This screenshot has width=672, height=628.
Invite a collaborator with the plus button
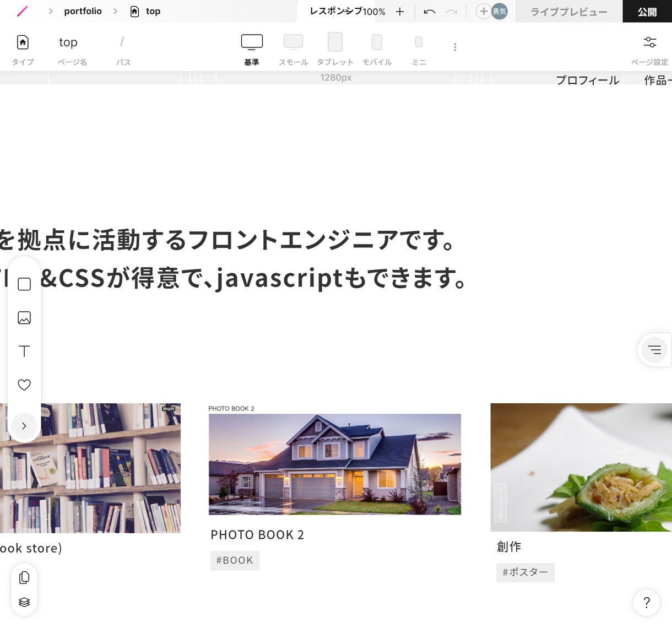coord(483,11)
